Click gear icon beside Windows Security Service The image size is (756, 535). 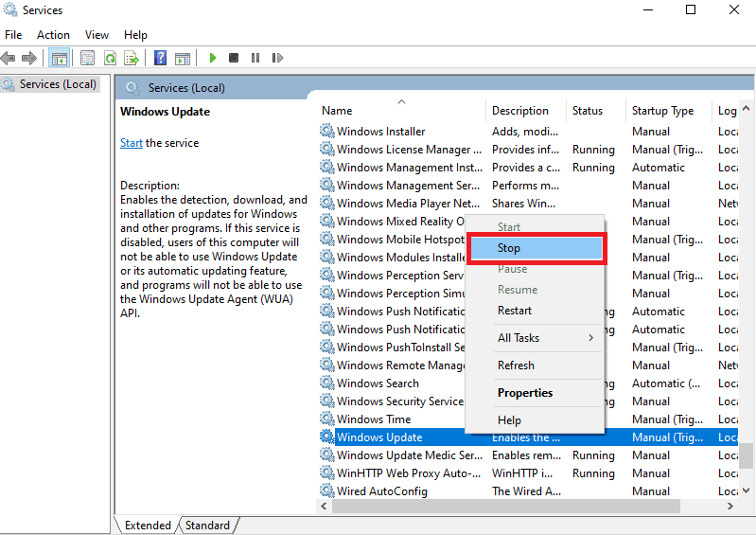pos(326,401)
